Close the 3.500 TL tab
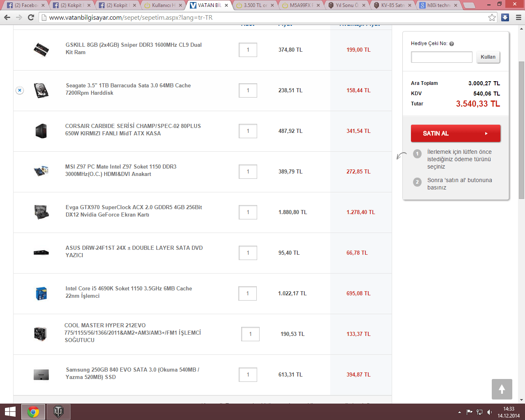The width and height of the screenshot is (525, 420). click(272, 5)
